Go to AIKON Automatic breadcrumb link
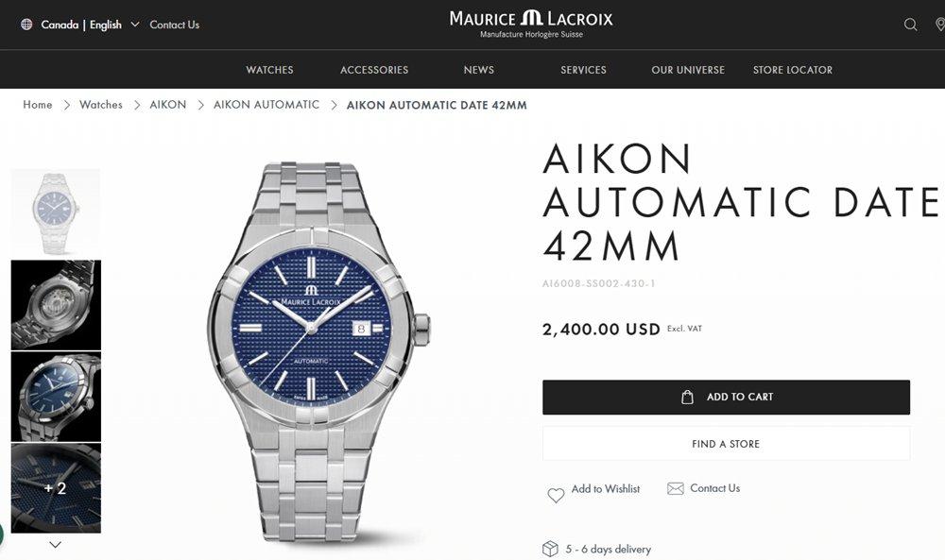Screen dimensions: 945x560 coord(266,105)
